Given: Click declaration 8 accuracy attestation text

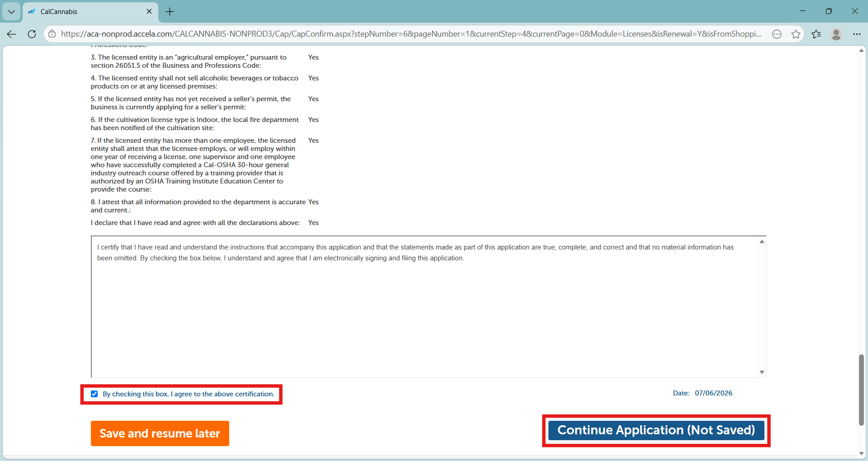Looking at the screenshot, I should coord(198,206).
